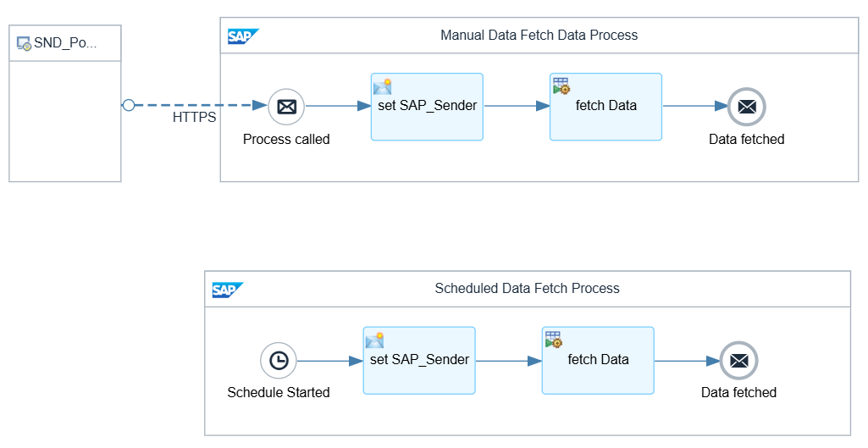The image size is (868, 448).
Task: Click process call icon on Scheduled fetch Data step
Action: (554, 340)
